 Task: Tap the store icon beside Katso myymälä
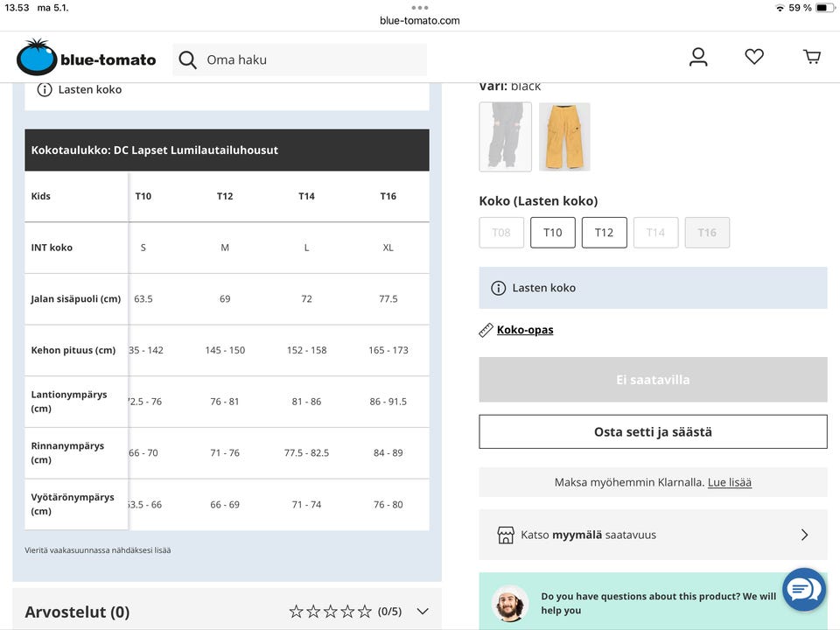point(506,535)
